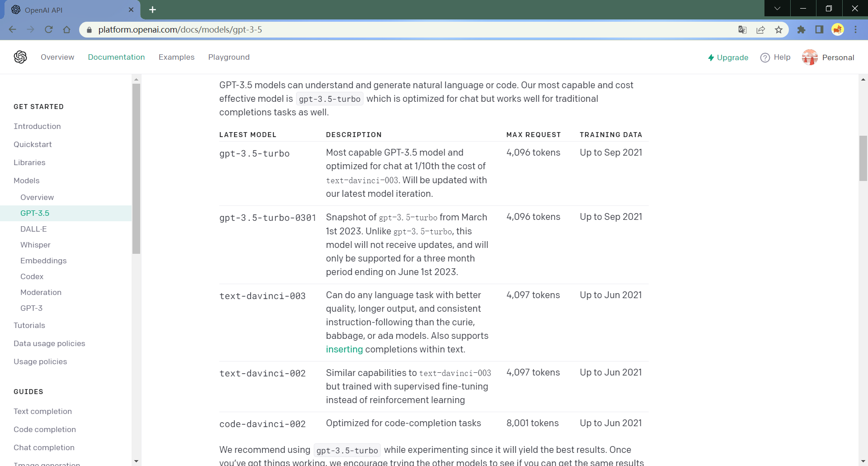868x466 pixels.
Task: Open the browser home page icon
Action: (x=67, y=29)
